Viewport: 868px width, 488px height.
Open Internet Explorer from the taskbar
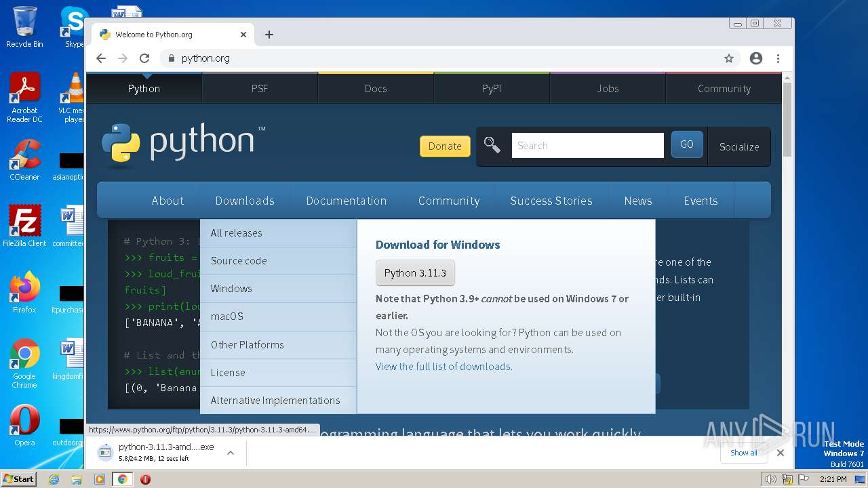pyautogui.click(x=54, y=479)
